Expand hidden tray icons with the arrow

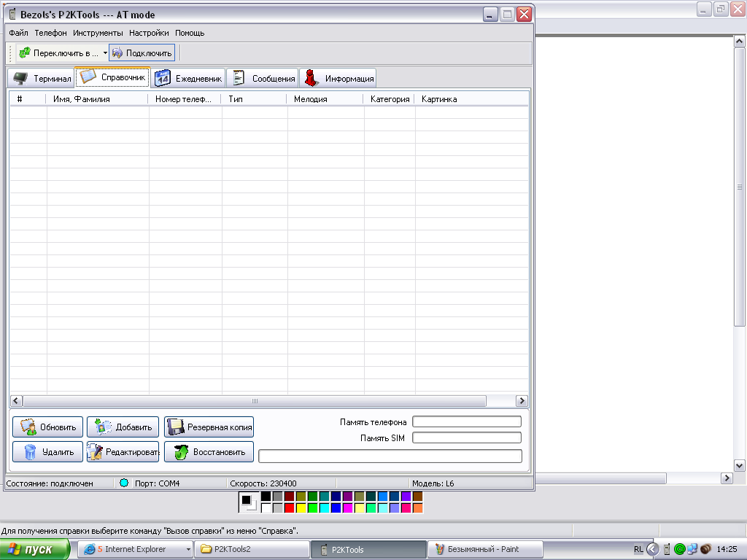(x=653, y=550)
